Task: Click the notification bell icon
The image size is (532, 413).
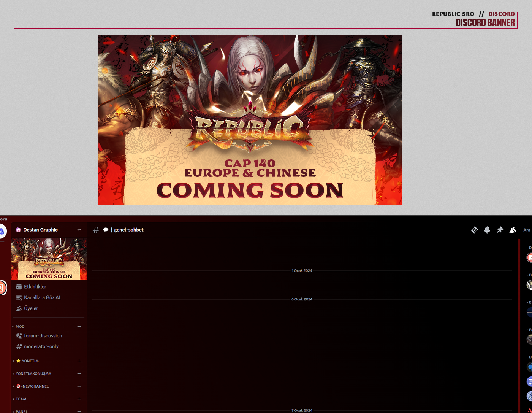Action: [487, 230]
